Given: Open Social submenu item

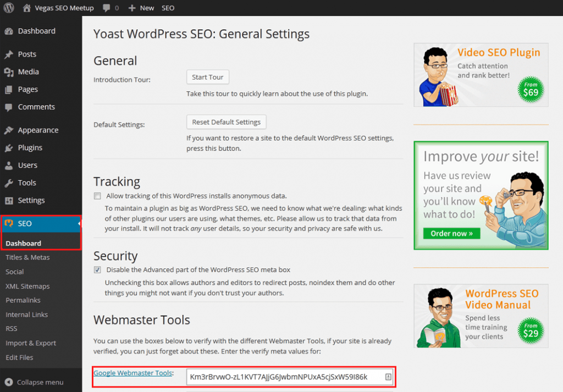Looking at the screenshot, I should click(15, 272).
